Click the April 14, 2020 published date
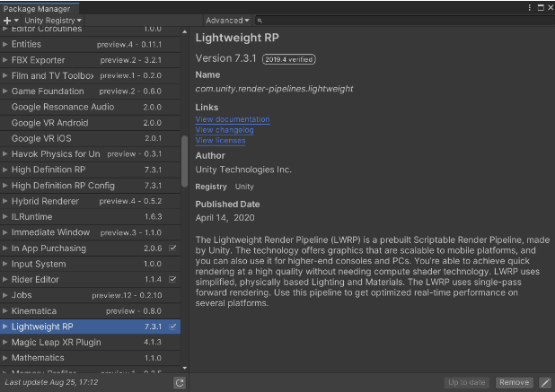Screen dimensions: 555x392 [x=225, y=218]
